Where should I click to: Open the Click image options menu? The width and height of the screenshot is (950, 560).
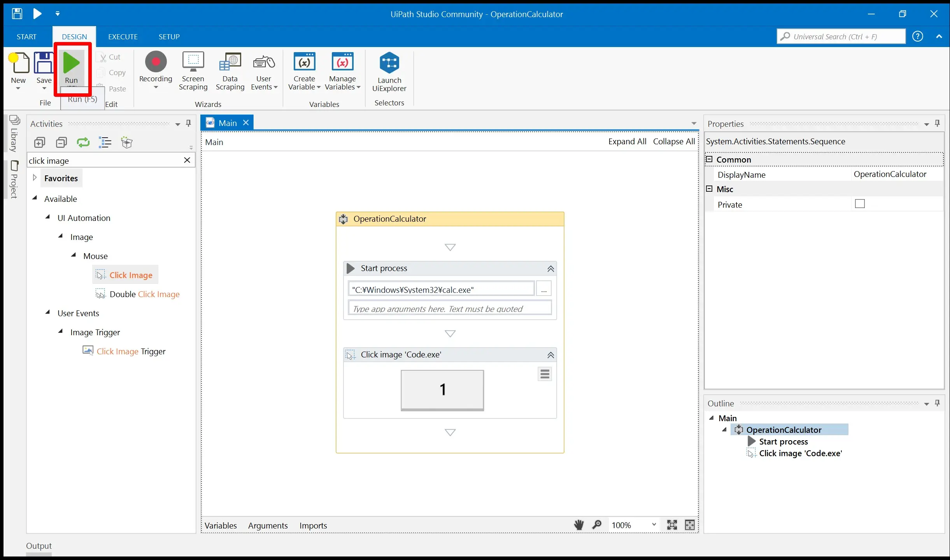pyautogui.click(x=545, y=374)
